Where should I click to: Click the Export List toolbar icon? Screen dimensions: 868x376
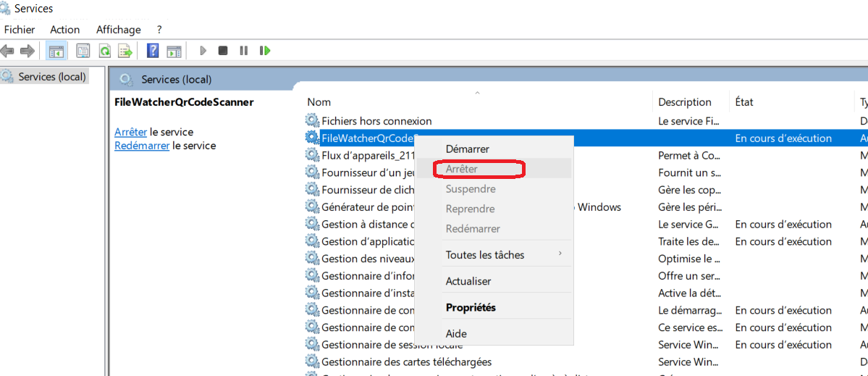pyautogui.click(x=126, y=51)
